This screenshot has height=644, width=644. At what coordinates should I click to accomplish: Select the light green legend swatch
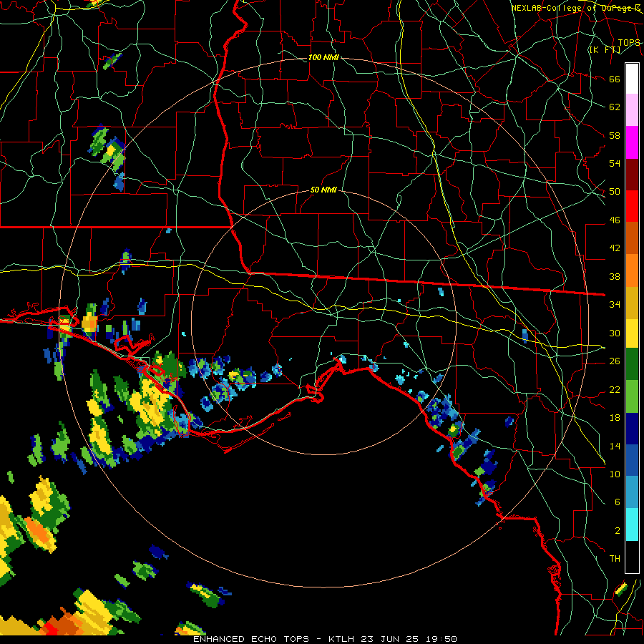pos(632,396)
